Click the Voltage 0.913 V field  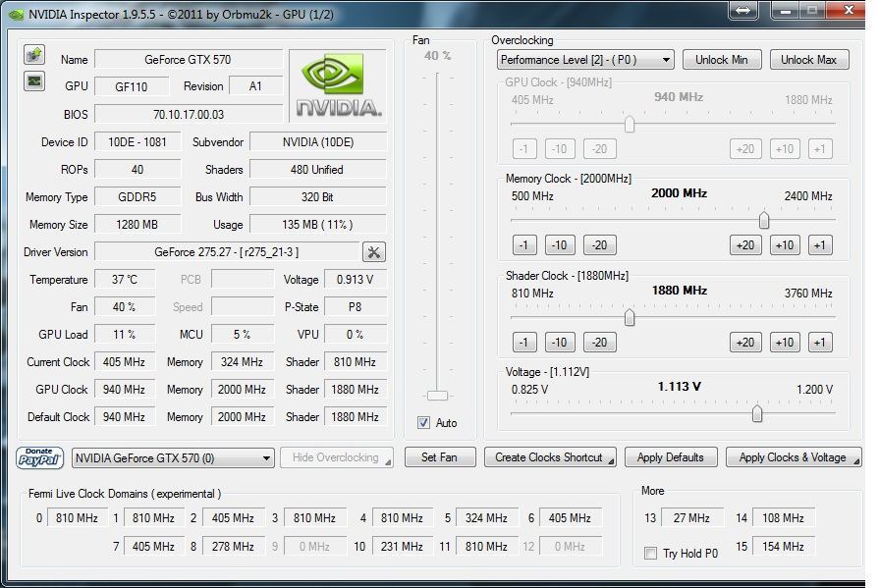tap(356, 279)
